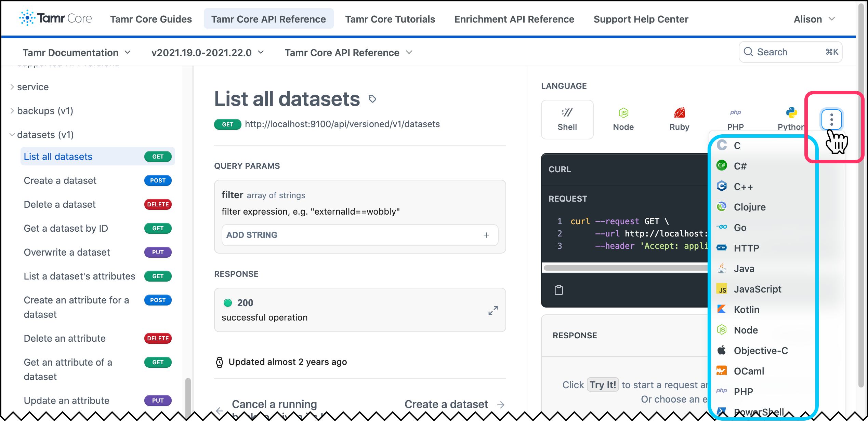The width and height of the screenshot is (868, 421).
Task: Open the Tamr Core API Reference tab
Action: click(268, 19)
